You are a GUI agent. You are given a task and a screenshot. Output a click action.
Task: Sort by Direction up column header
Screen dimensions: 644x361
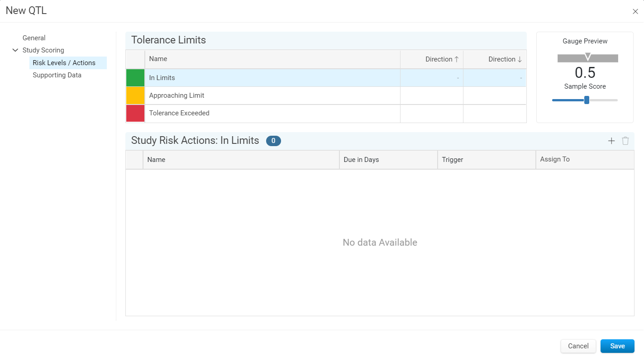[432, 59]
